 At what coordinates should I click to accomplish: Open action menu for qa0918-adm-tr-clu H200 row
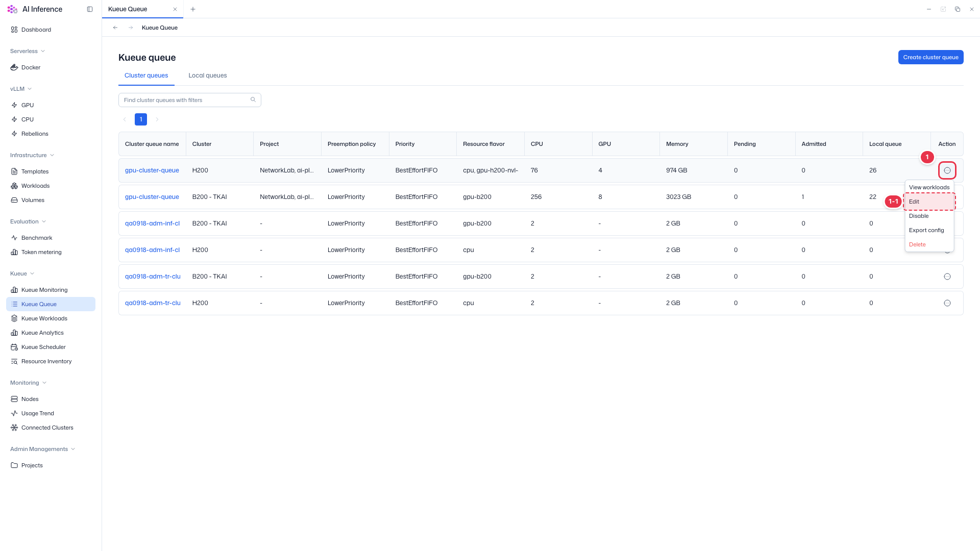pos(947,303)
